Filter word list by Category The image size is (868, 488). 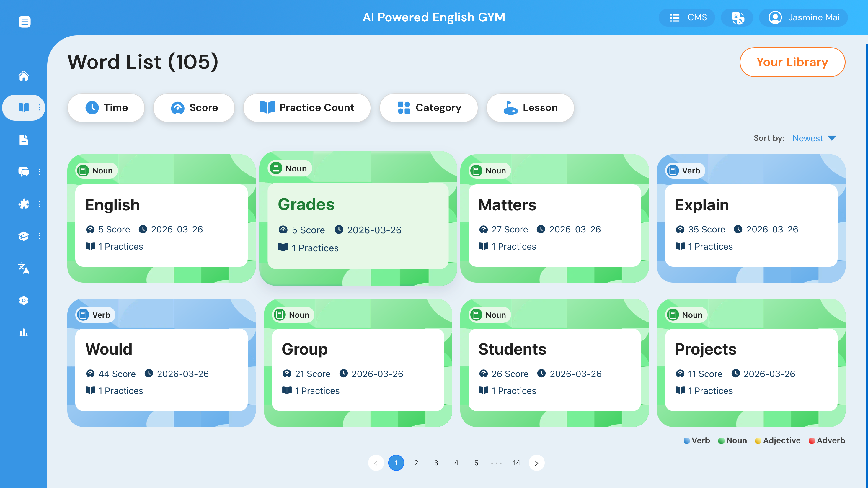[x=429, y=108]
